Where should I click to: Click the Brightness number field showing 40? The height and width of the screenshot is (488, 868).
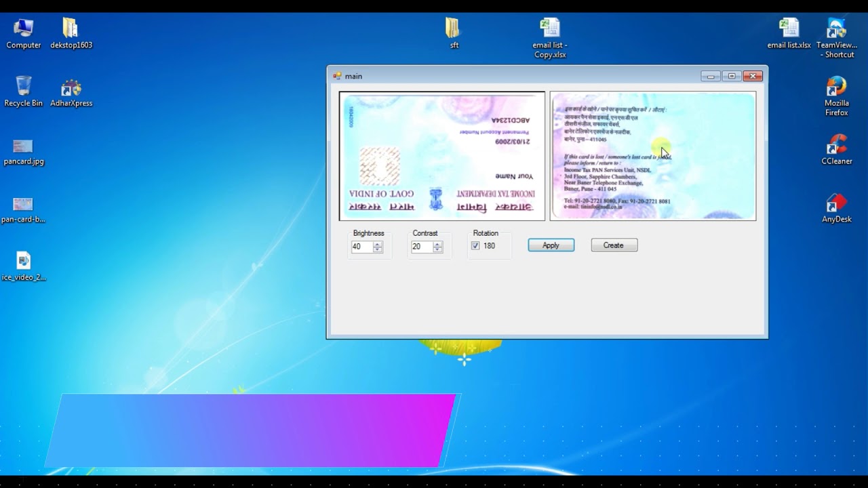pyautogui.click(x=361, y=247)
